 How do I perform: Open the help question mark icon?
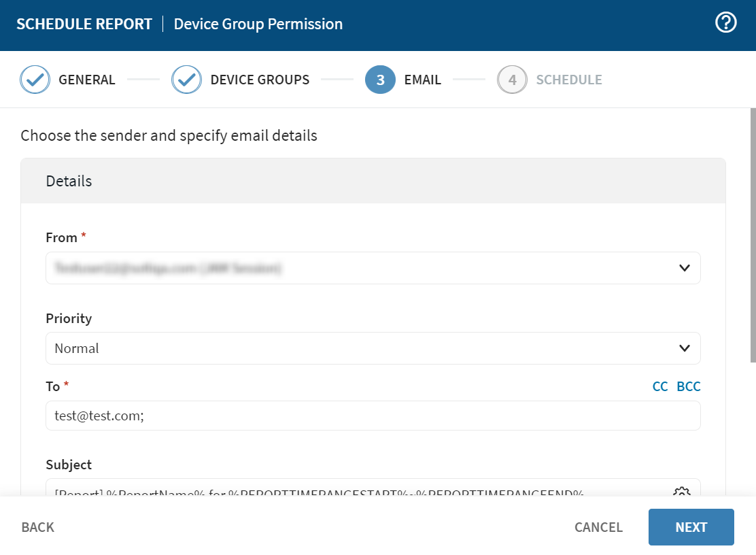(x=726, y=23)
